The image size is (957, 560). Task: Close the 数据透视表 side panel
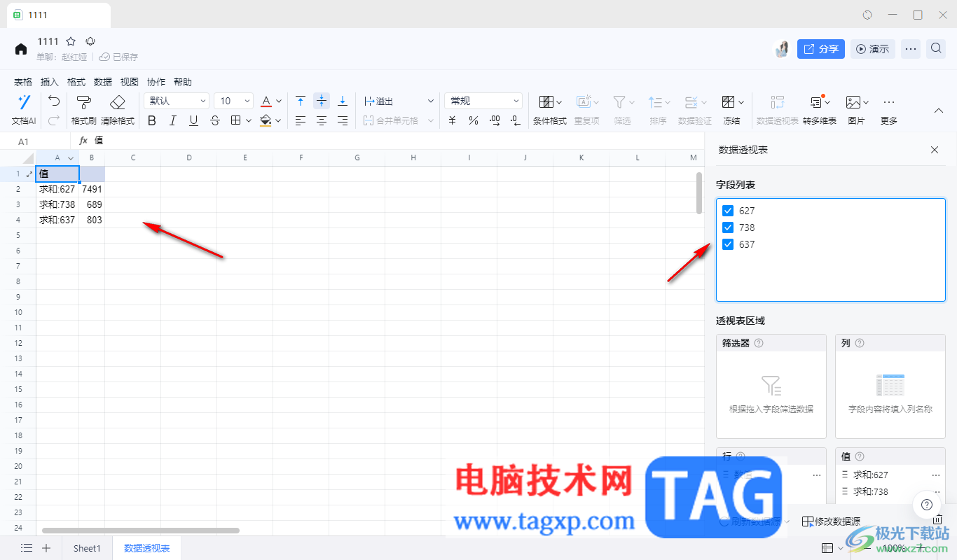pos(934,150)
